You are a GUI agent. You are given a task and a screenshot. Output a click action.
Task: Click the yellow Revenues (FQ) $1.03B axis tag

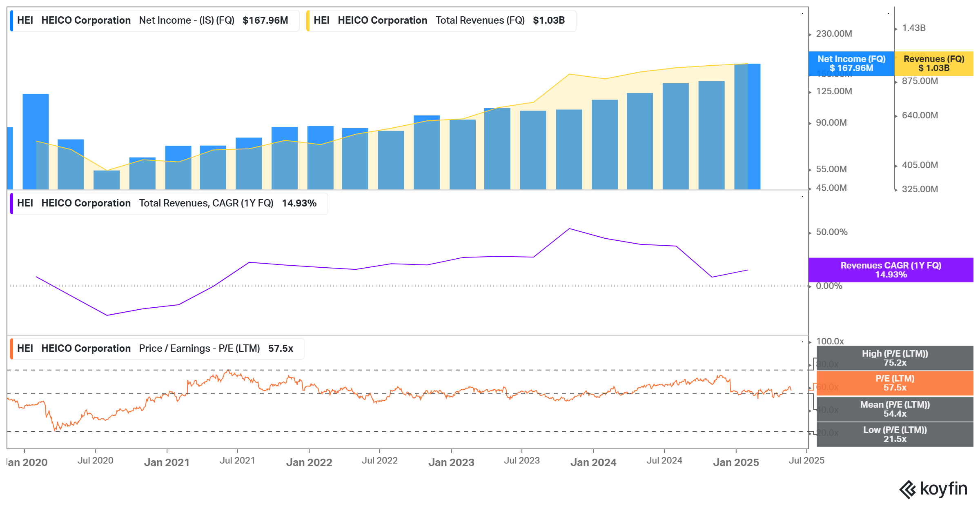pos(934,64)
